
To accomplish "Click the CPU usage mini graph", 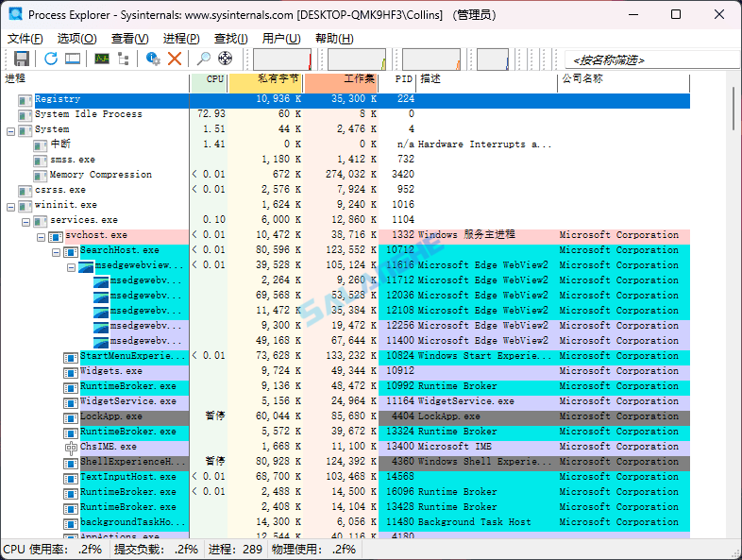I will coord(282,59).
